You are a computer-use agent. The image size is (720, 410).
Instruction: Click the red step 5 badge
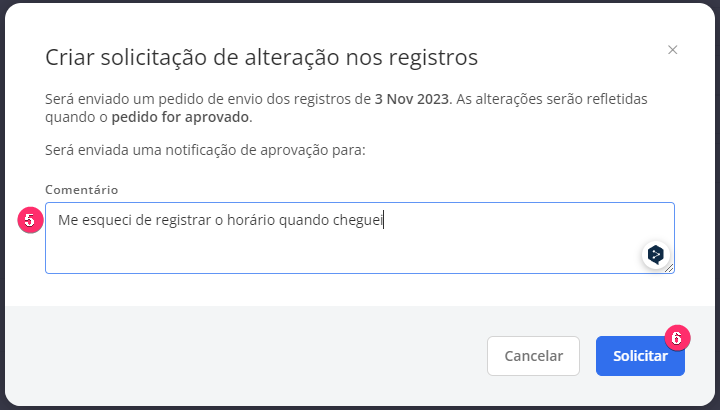[x=30, y=220]
